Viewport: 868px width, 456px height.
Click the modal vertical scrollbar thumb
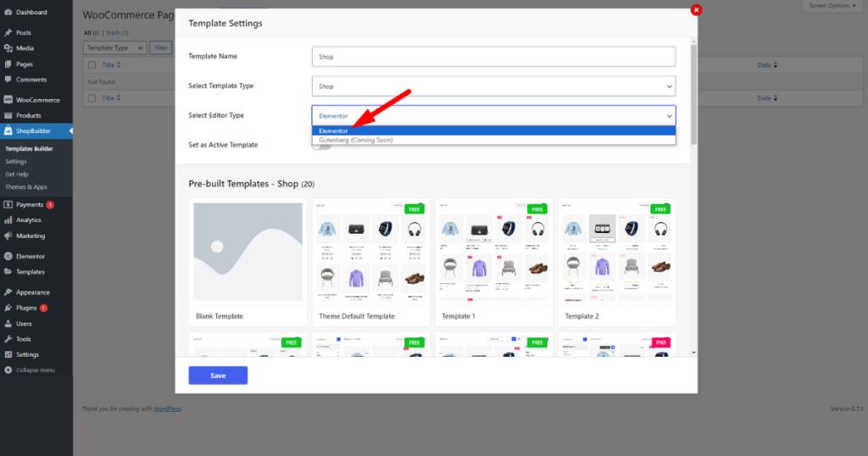tap(693, 94)
